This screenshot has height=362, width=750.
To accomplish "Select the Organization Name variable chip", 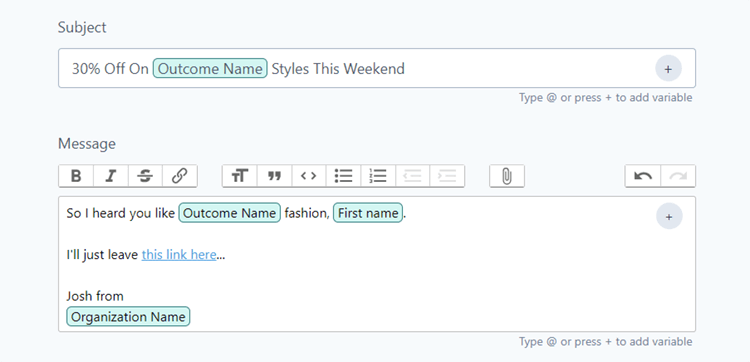I will pos(128,317).
